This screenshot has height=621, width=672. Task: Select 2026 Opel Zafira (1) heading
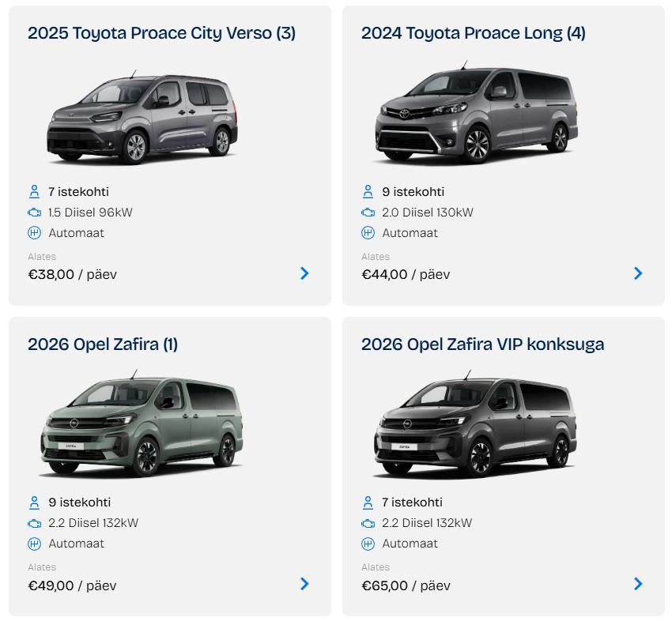(x=103, y=344)
